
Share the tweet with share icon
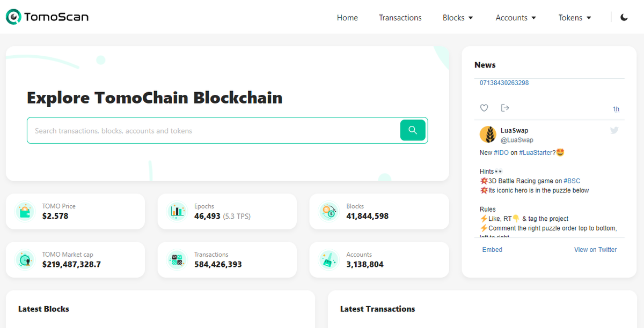point(505,108)
